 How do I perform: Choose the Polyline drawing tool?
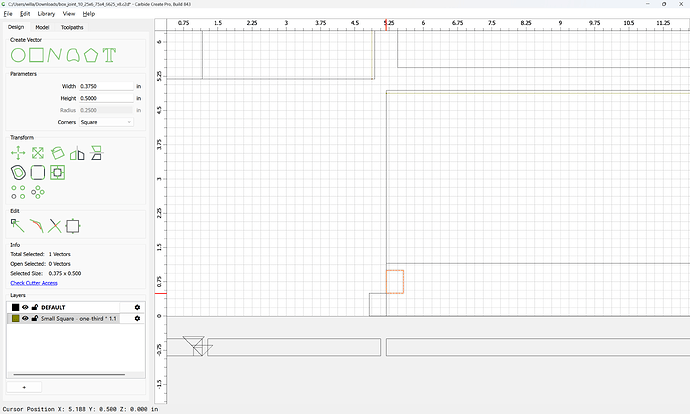pyautogui.click(x=55, y=55)
